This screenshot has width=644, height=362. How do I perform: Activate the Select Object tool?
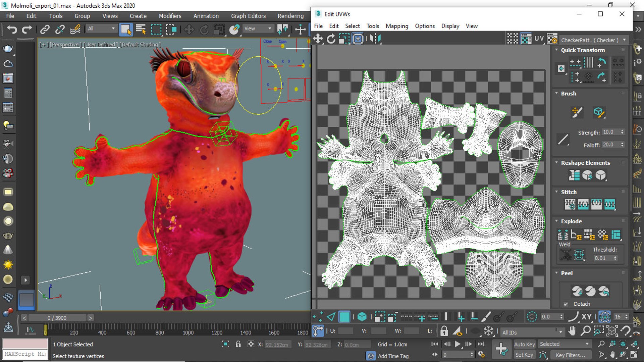coord(126,30)
